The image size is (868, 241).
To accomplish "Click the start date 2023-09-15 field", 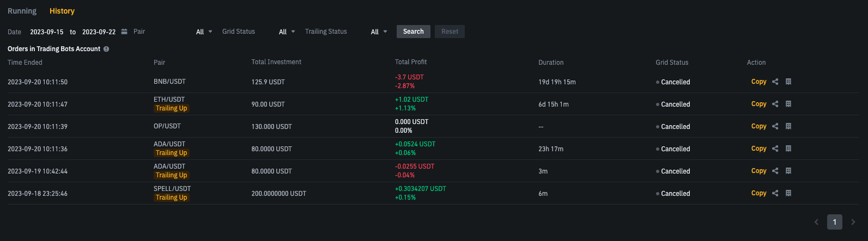I will (x=46, y=32).
